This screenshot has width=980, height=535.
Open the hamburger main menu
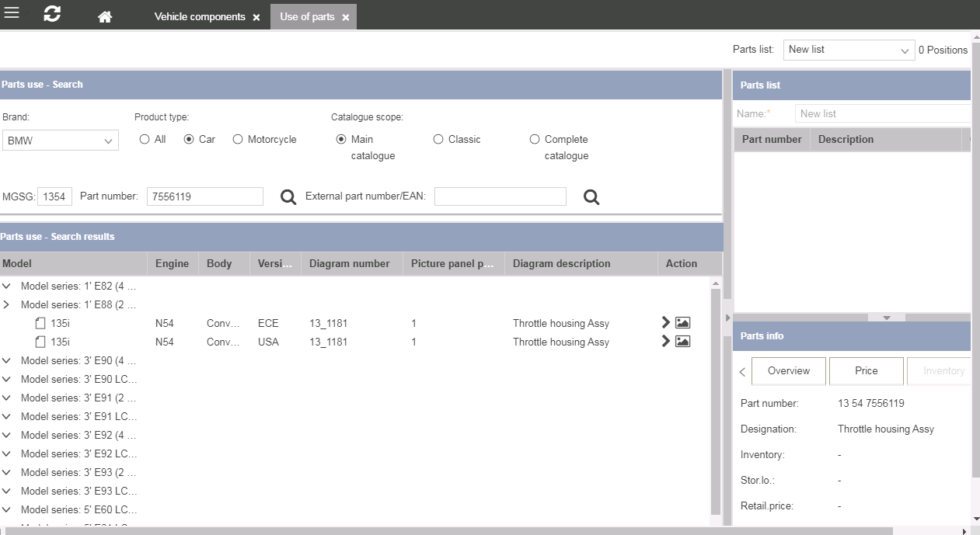[x=12, y=13]
